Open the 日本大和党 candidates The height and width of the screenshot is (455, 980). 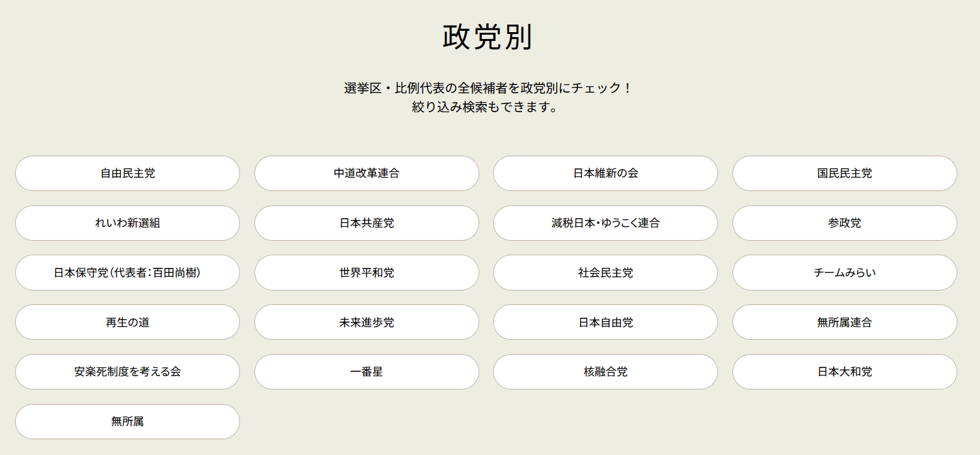845,372
